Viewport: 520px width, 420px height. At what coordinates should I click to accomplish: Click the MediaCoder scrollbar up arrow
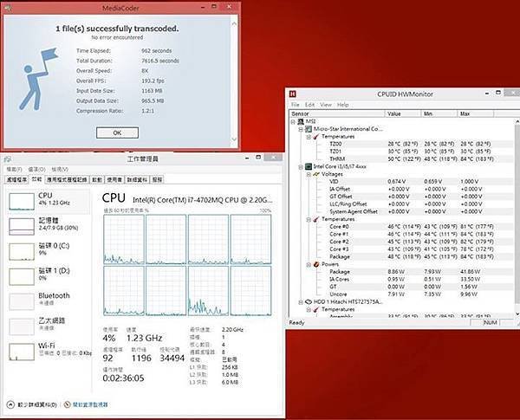(x=234, y=23)
